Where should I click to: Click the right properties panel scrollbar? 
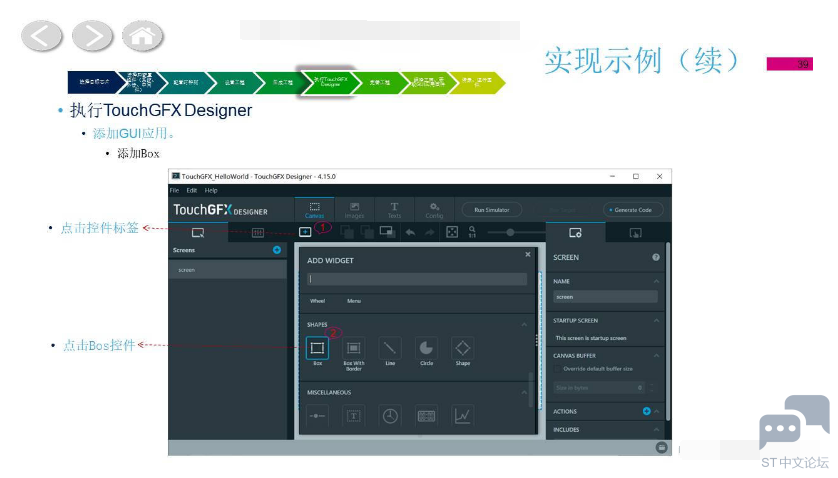click(x=668, y=331)
